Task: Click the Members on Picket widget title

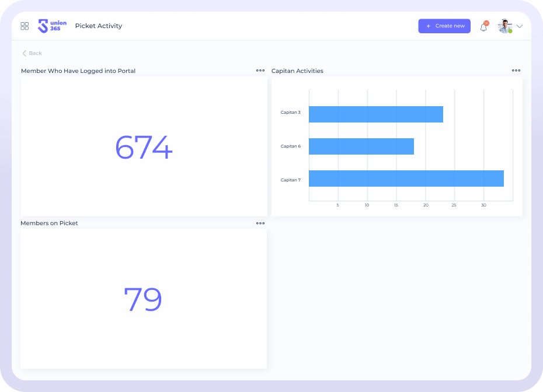Action: (x=49, y=223)
